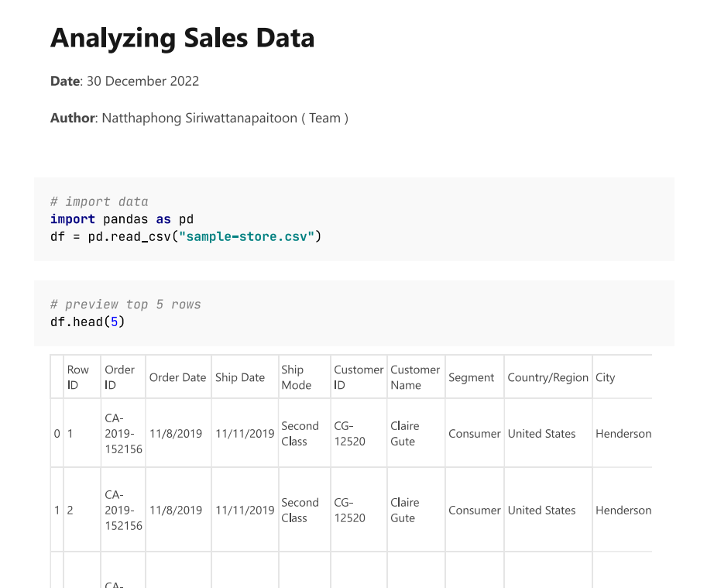Click the "df.head(5)" code line
The width and height of the screenshot is (714, 588).
coord(88,322)
